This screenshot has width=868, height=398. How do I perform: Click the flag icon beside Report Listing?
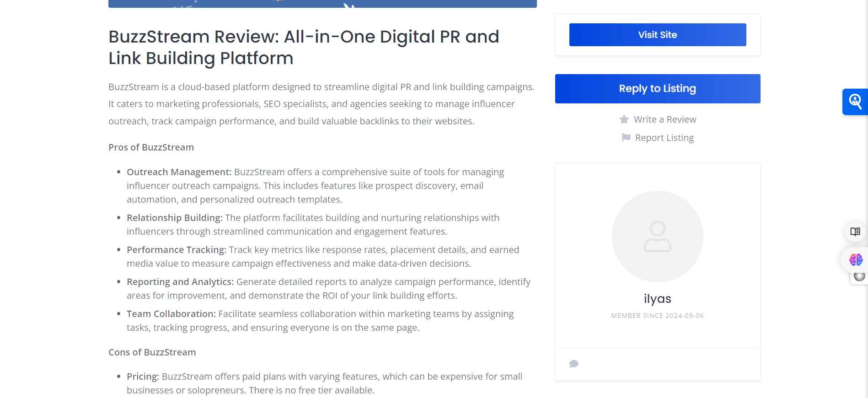click(x=626, y=138)
